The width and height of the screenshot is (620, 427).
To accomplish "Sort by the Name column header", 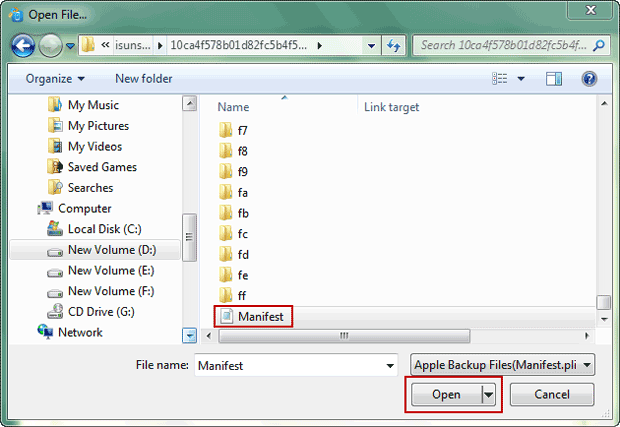I will pos(233,107).
